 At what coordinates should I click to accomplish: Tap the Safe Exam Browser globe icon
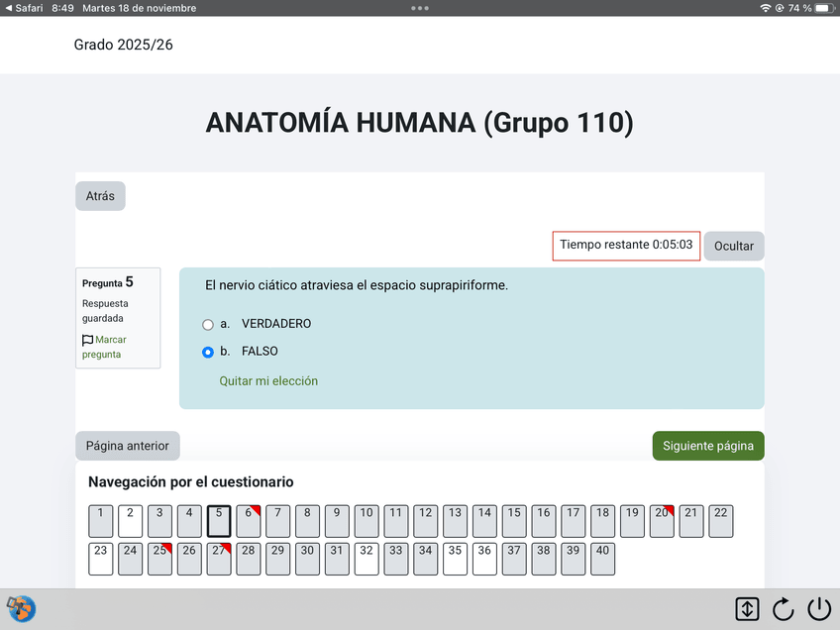[x=20, y=608]
